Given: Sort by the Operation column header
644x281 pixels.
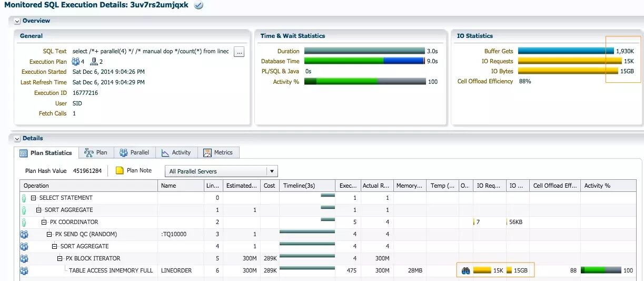Looking at the screenshot, I should [88, 186].
